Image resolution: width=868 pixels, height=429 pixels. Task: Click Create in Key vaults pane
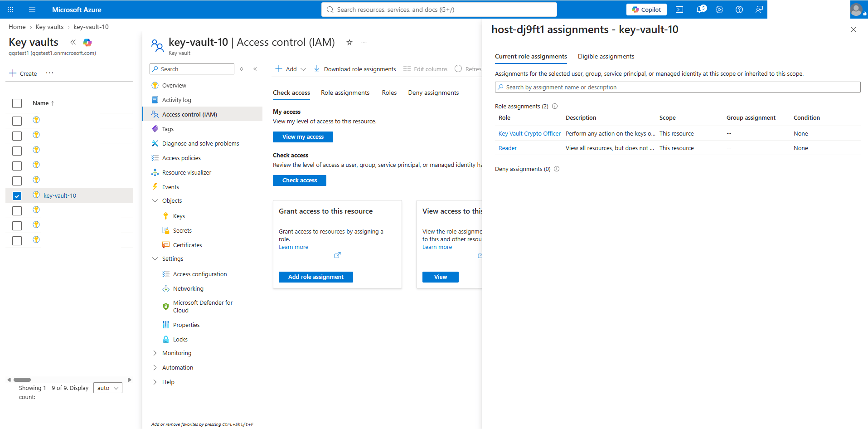pos(23,73)
